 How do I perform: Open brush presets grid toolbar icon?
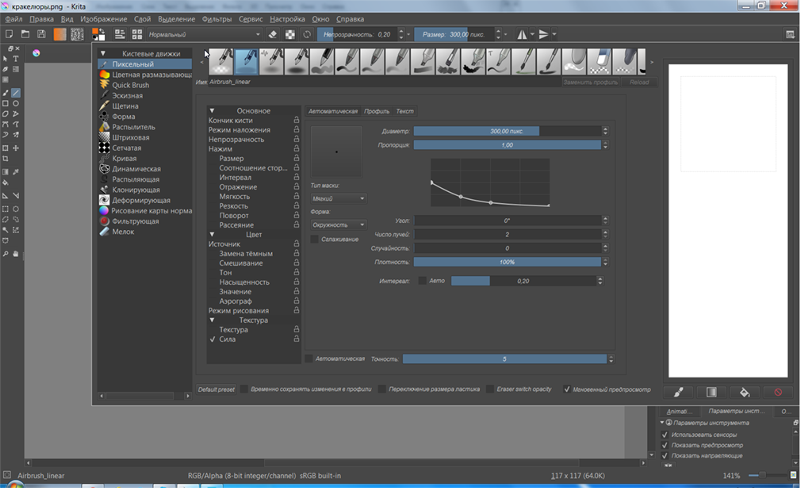tap(137, 34)
